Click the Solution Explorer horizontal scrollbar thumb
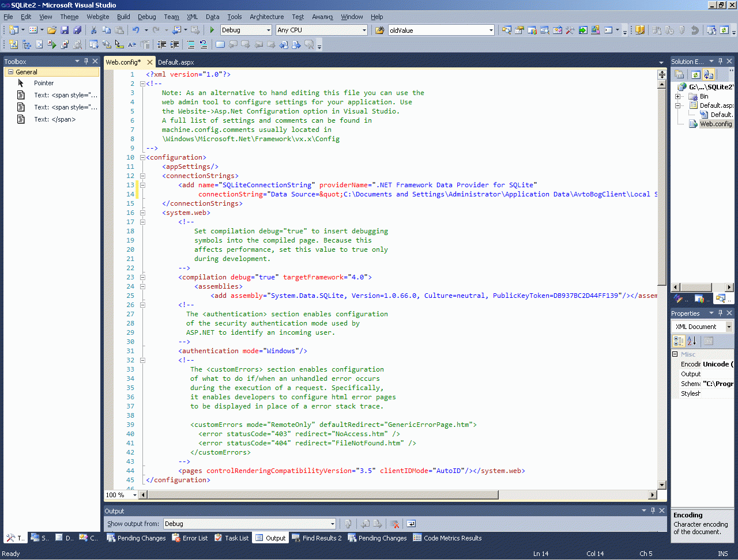Viewport: 738px width, 560px height. (x=696, y=287)
